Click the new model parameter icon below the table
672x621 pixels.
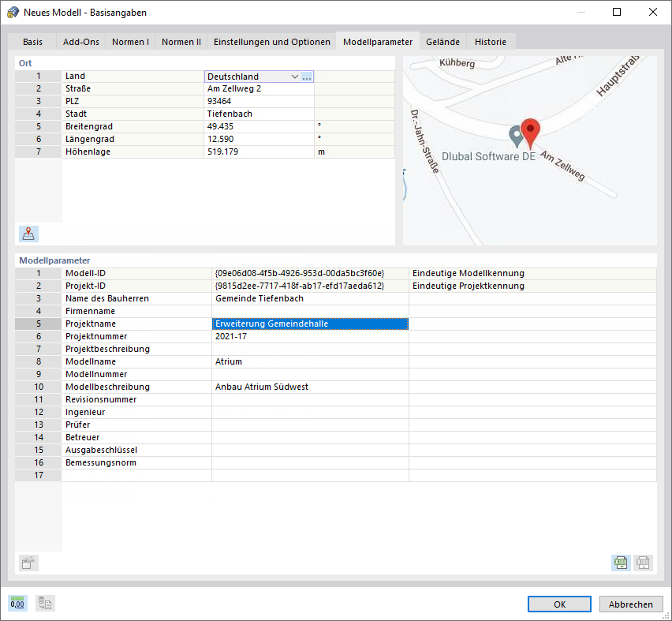28,563
